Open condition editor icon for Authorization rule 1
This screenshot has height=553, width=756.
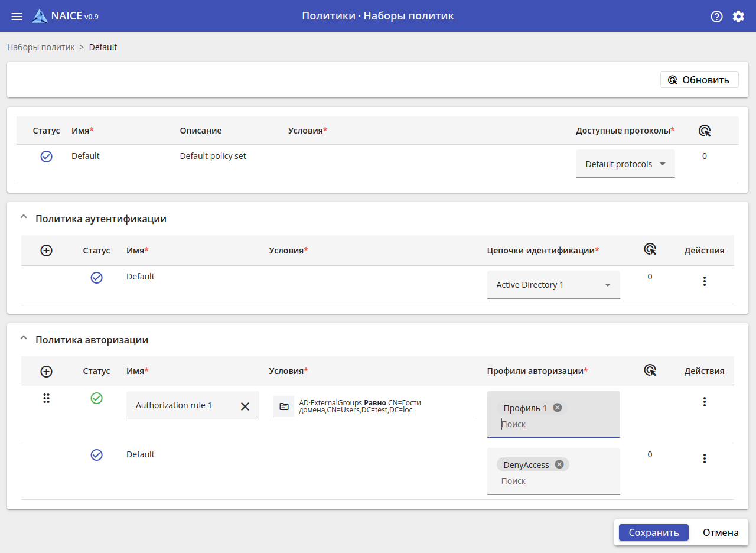284,406
